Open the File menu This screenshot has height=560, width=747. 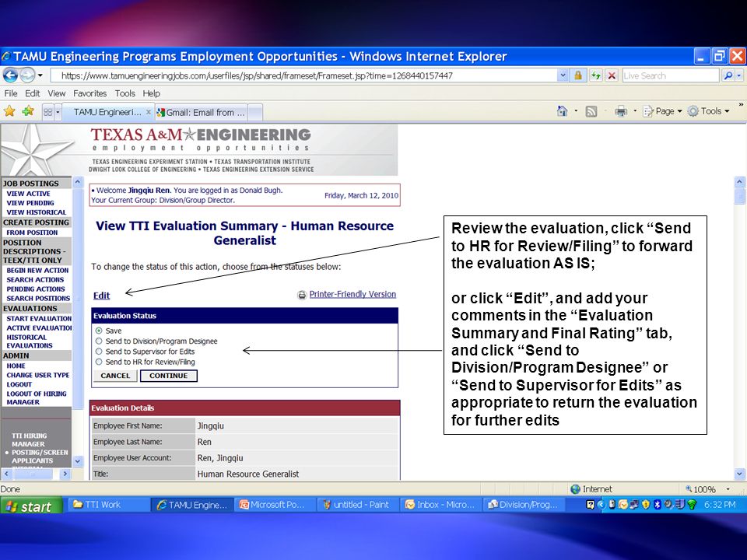(10, 93)
